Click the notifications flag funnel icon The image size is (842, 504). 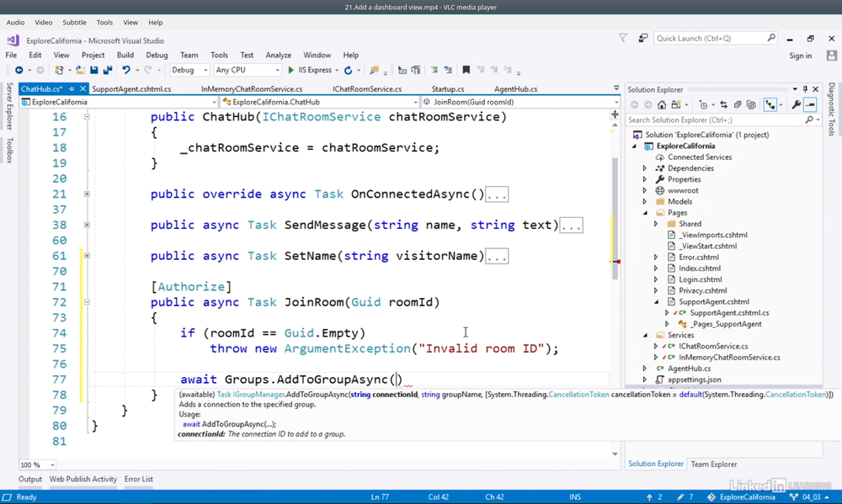(x=623, y=38)
